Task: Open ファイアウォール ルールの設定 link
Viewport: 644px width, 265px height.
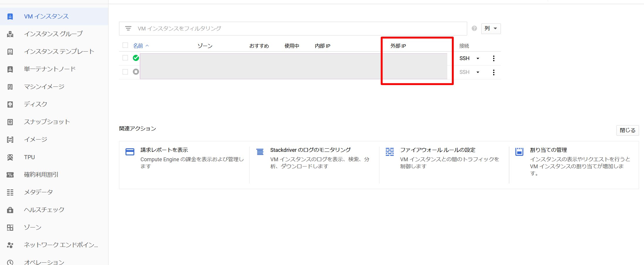Action: point(438,150)
